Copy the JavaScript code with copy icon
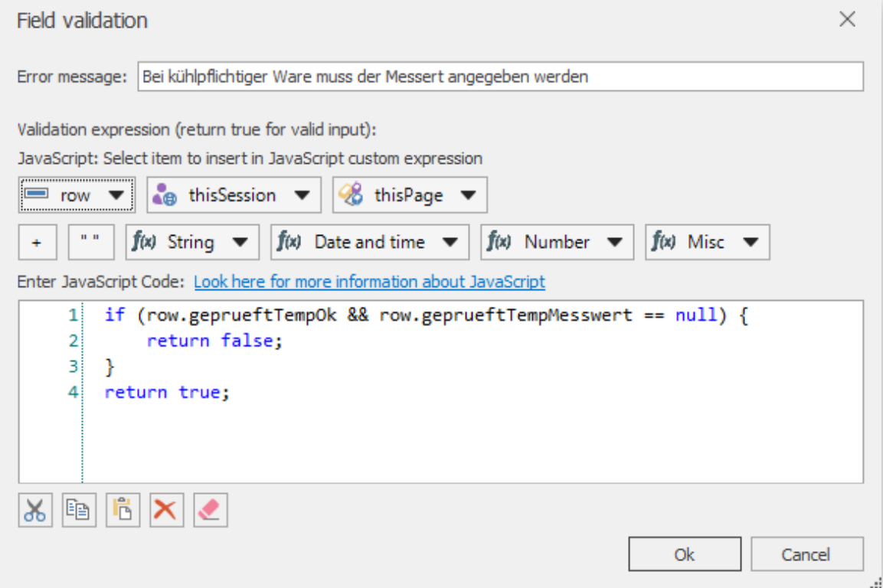The image size is (883, 588). (x=79, y=511)
